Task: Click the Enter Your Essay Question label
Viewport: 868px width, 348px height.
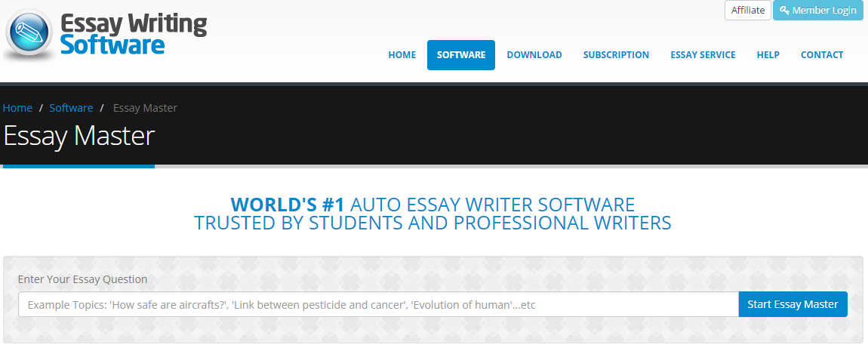Action: pos(82,279)
